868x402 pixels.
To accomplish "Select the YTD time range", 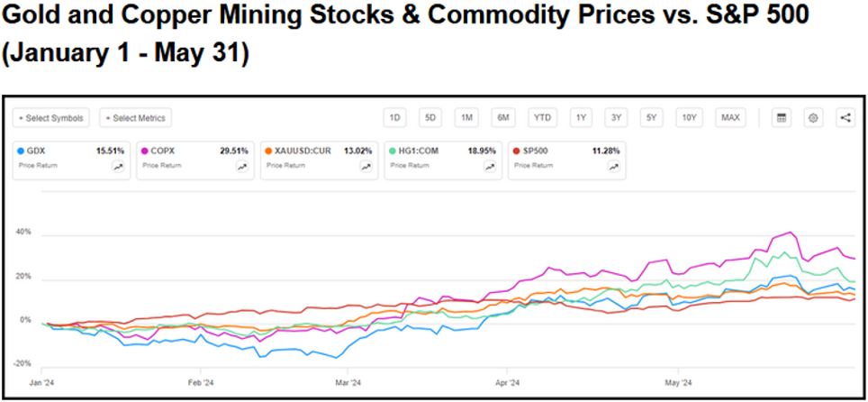I will tap(542, 117).
